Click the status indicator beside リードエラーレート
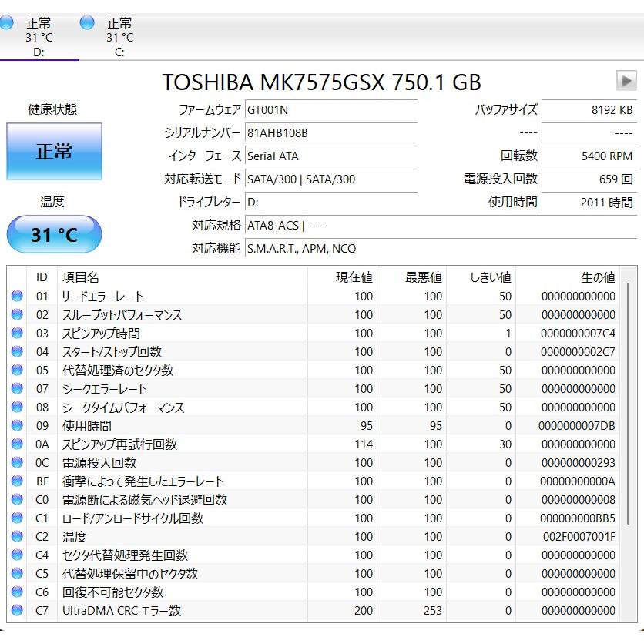The image size is (644, 644). (x=18, y=297)
